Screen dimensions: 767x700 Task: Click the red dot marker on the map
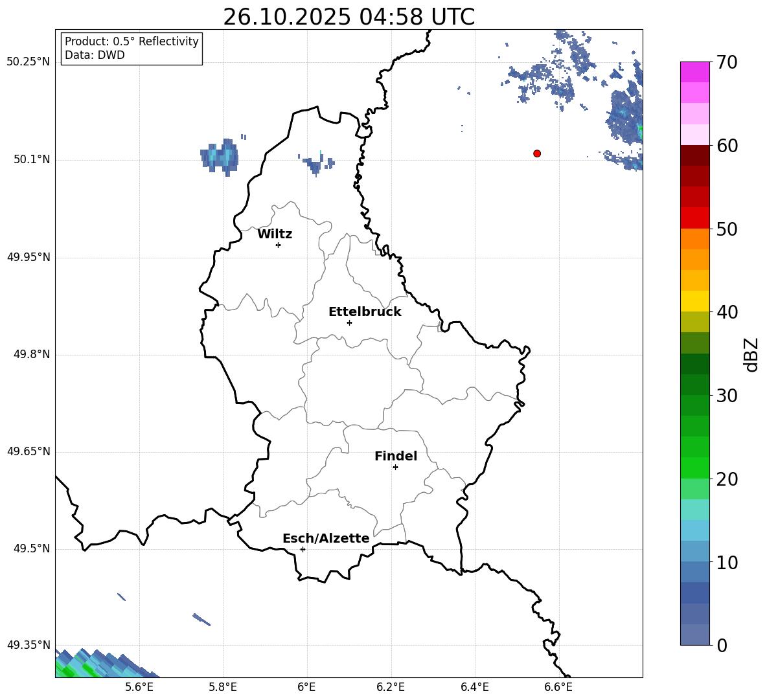pos(537,153)
